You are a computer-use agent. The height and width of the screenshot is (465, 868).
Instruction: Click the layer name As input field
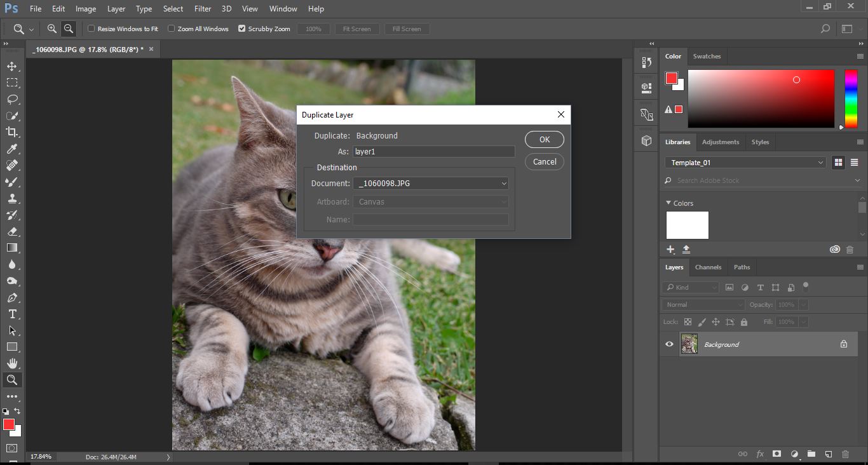(434, 152)
